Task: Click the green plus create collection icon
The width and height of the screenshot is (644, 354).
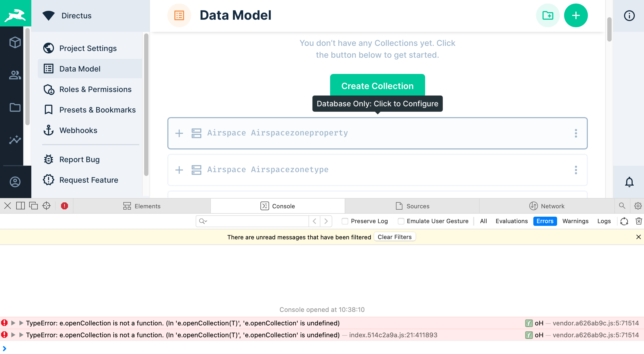Action: tap(576, 15)
